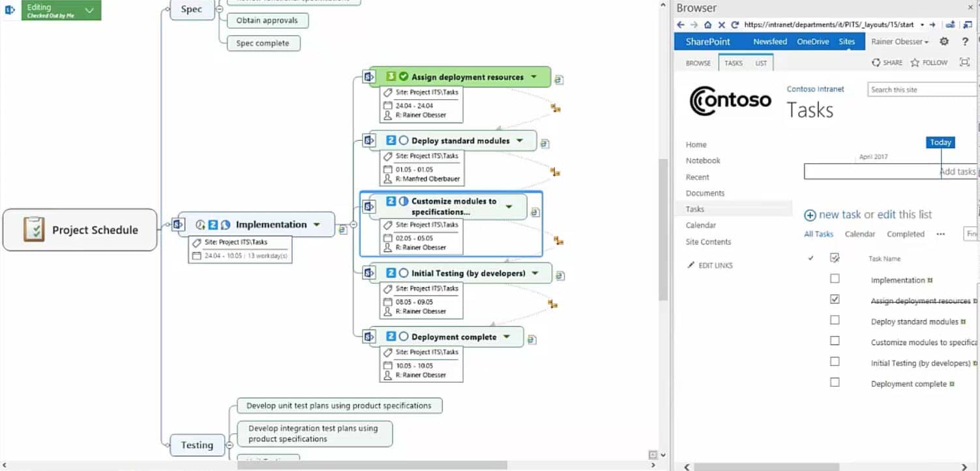The image size is (980, 471).
Task: Click Completed view link
Action: (905, 234)
